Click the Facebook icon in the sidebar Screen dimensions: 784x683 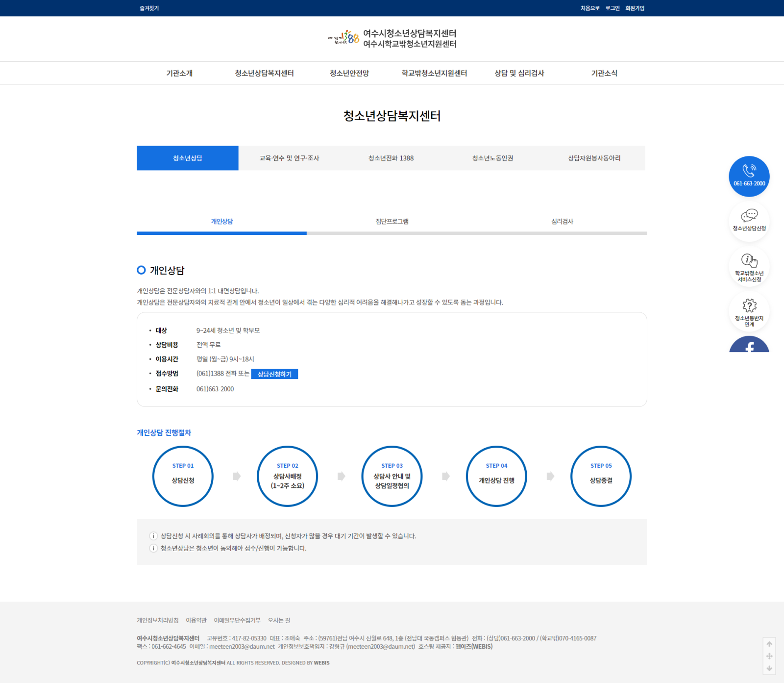coord(749,346)
